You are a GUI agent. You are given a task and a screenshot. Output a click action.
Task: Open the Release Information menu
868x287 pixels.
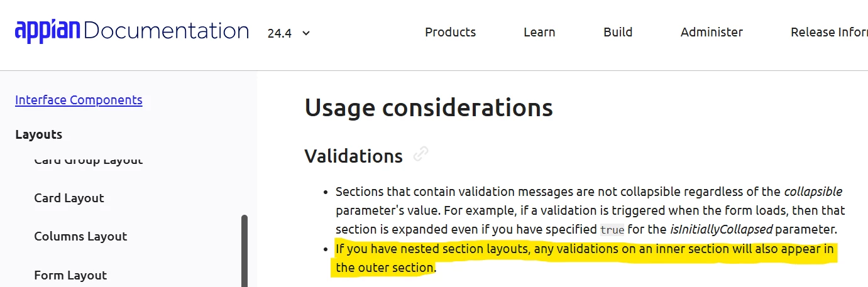[x=829, y=32]
